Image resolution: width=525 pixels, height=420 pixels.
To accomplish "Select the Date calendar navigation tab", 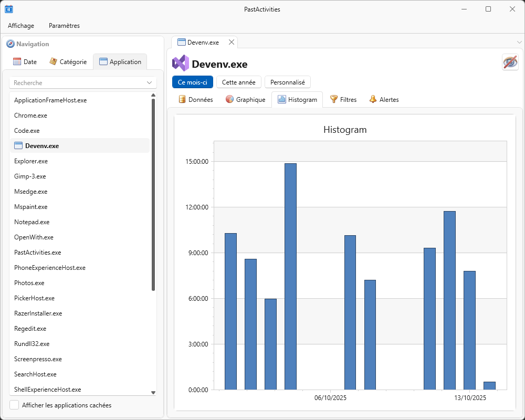I will click(x=25, y=61).
